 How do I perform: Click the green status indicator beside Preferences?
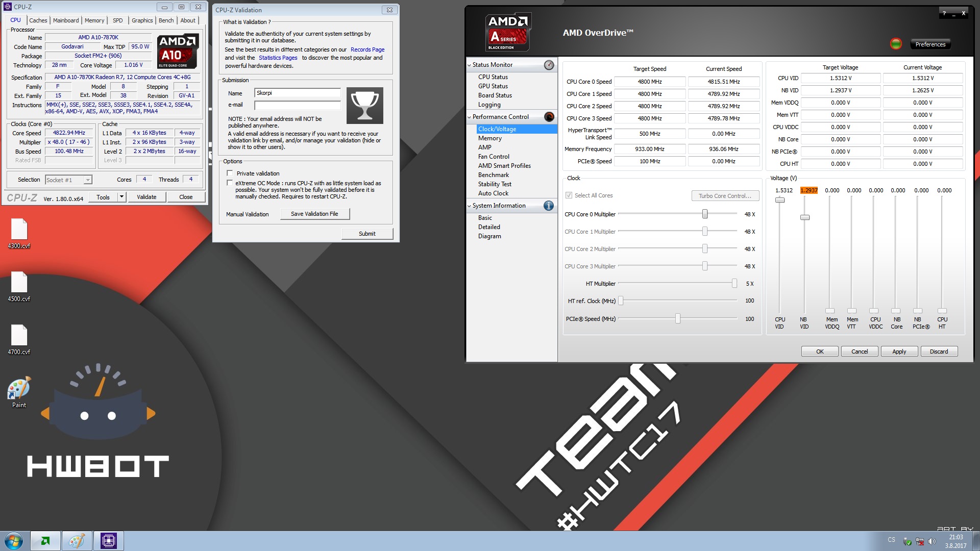(896, 44)
